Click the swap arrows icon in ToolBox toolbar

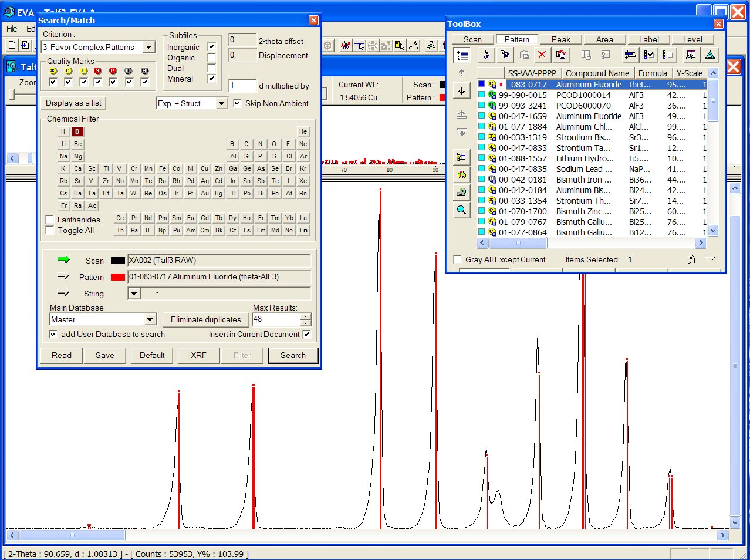pyautogui.click(x=630, y=55)
